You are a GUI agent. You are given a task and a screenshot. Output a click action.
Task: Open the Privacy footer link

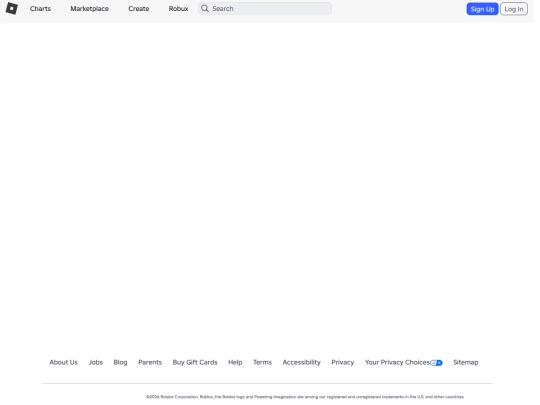pos(343,362)
